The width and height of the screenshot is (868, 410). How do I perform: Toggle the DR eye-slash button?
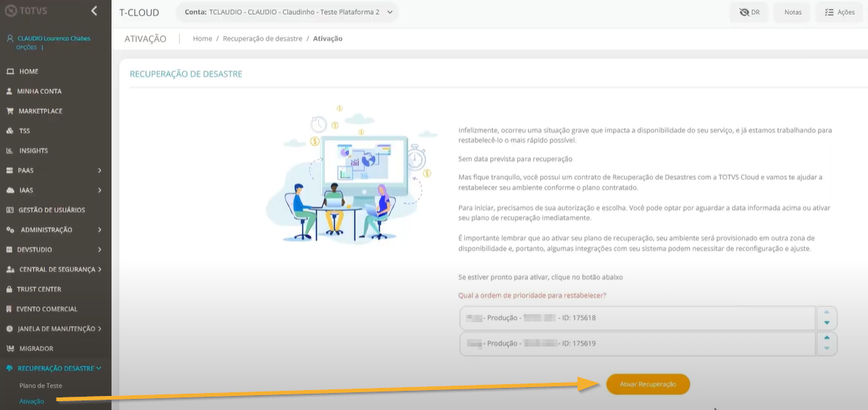point(749,13)
